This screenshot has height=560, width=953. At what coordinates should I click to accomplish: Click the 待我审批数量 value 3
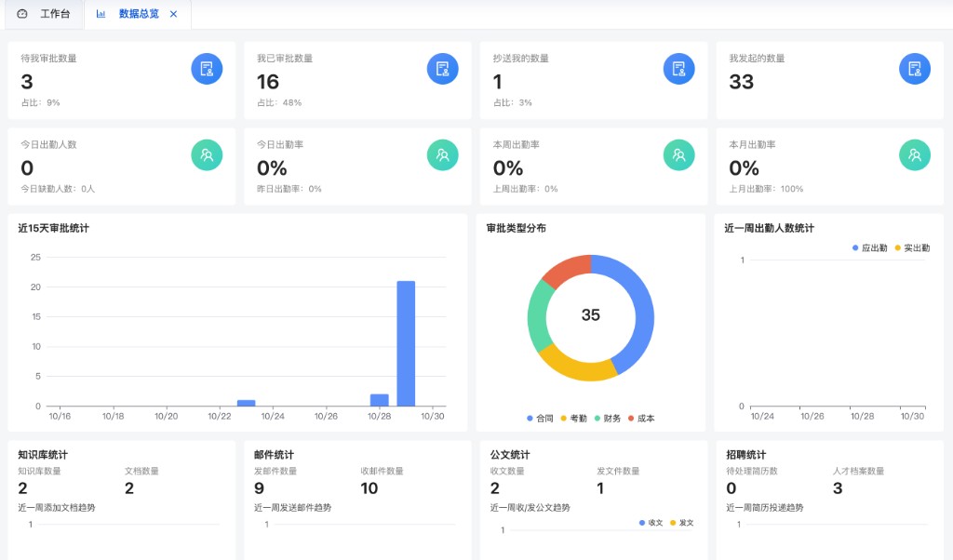click(x=27, y=82)
